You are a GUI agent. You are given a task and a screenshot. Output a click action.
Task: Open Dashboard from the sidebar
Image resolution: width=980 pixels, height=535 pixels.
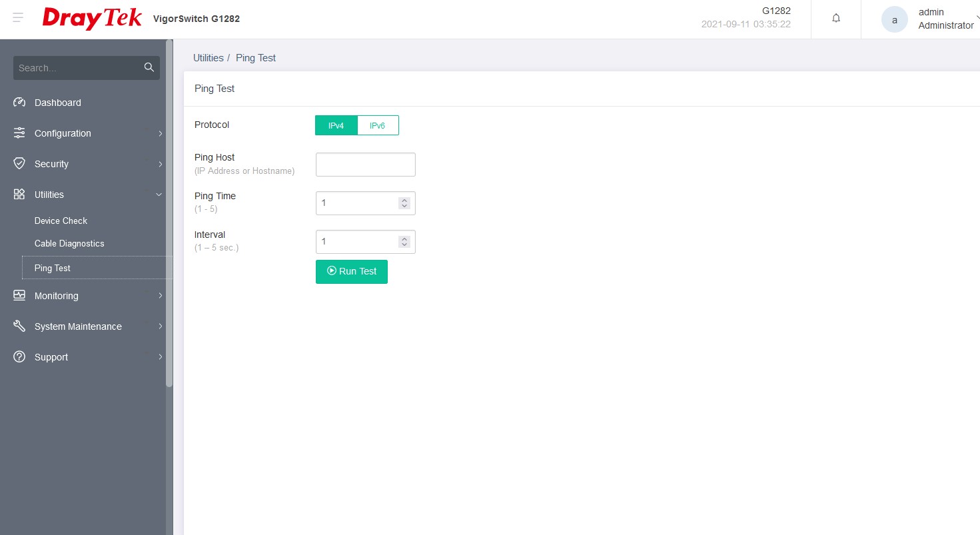tap(57, 103)
